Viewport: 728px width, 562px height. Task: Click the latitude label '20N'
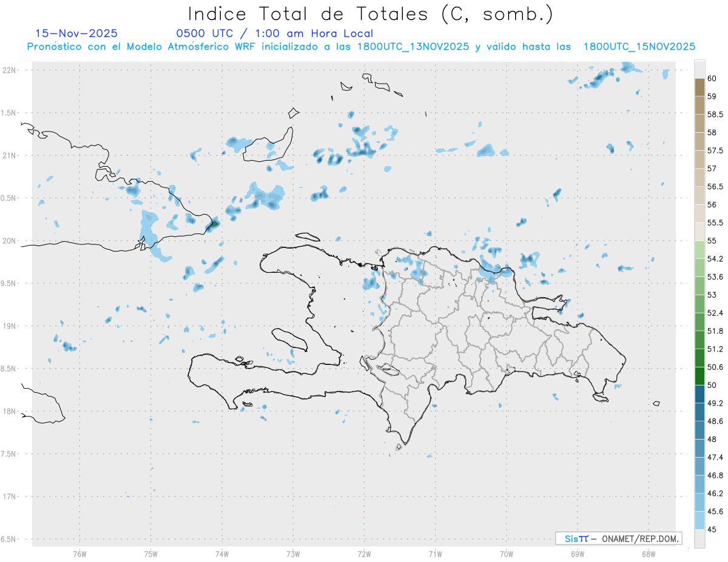click(x=9, y=241)
